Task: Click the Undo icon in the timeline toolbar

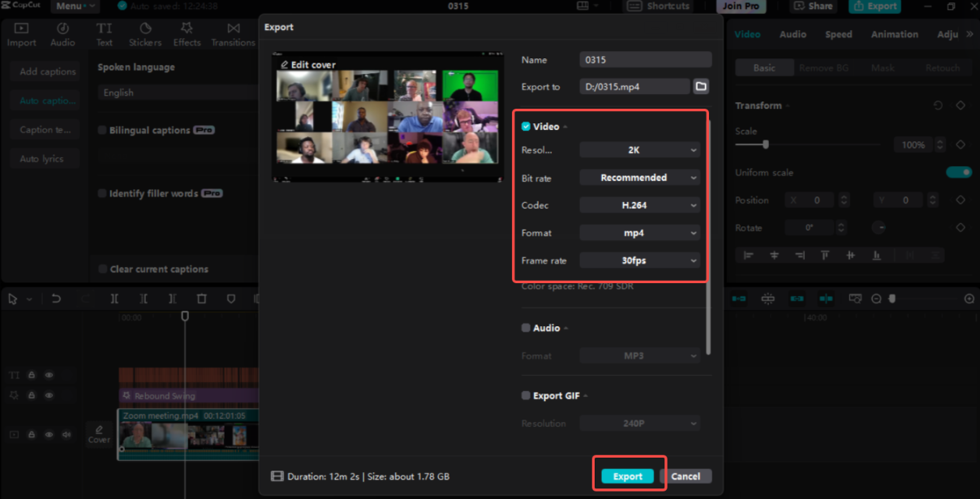Action: (56, 299)
